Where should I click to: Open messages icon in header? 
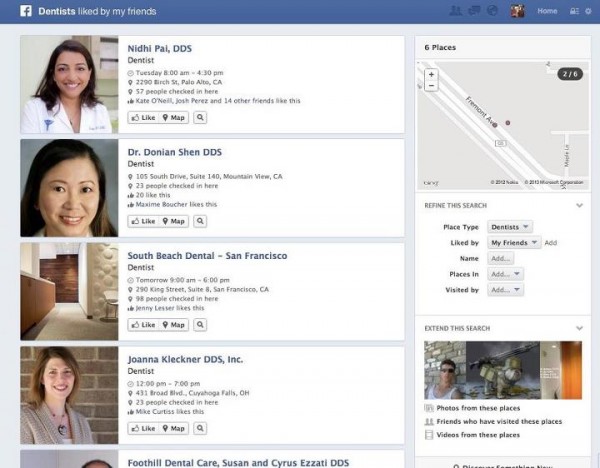pyautogui.click(x=474, y=11)
